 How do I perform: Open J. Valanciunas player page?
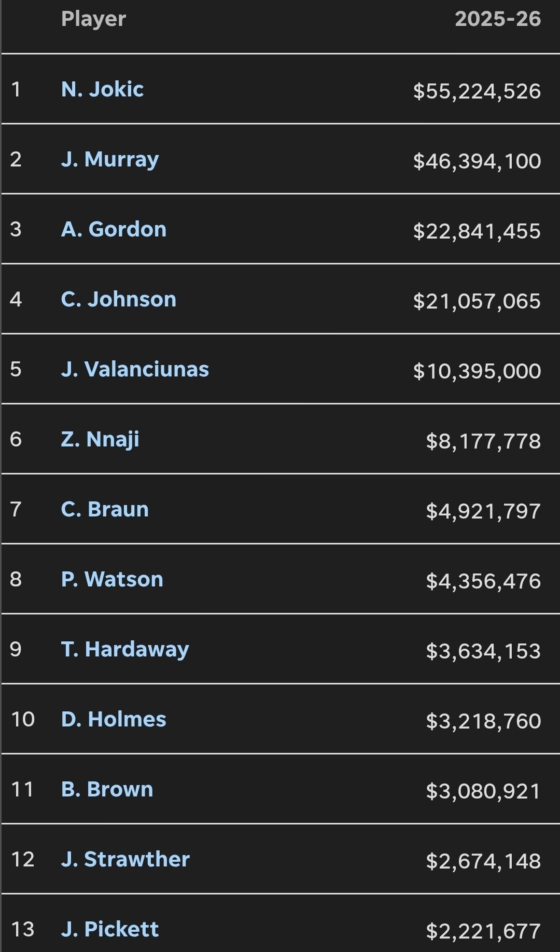[x=135, y=369]
